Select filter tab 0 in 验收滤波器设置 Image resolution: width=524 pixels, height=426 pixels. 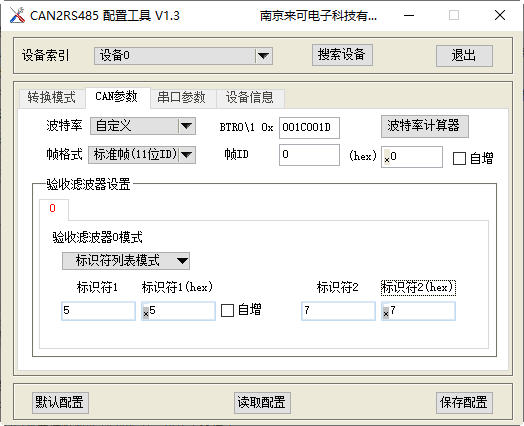[x=53, y=209]
